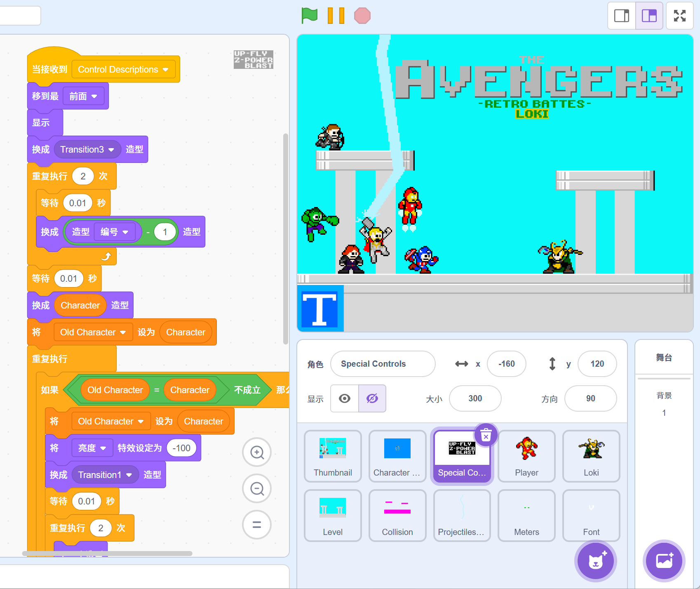
Task: Switch to small stage layout
Action: (622, 16)
